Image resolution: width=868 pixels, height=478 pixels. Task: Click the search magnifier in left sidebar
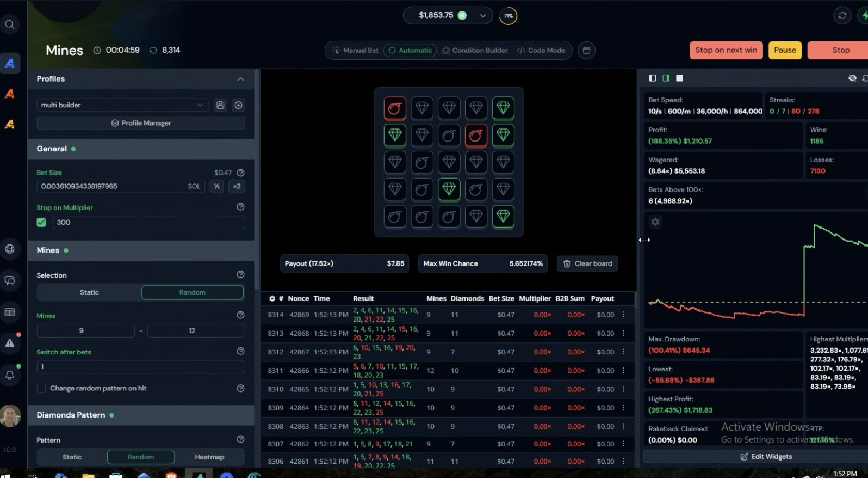[10, 24]
